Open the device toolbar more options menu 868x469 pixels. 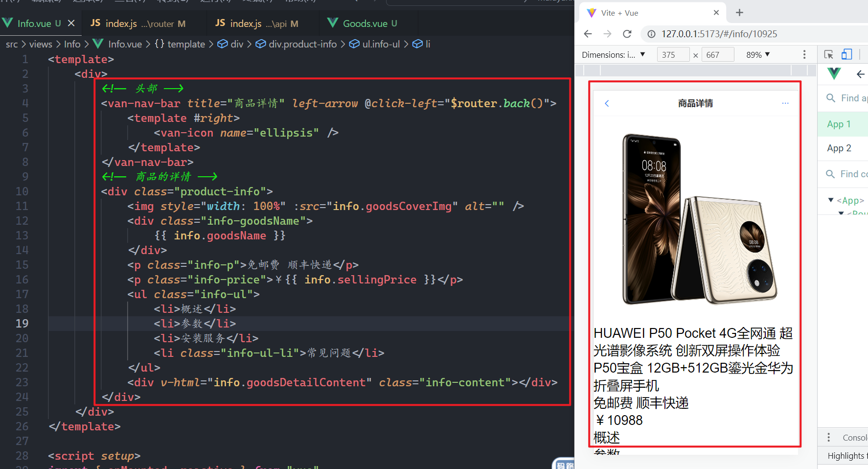(x=804, y=55)
